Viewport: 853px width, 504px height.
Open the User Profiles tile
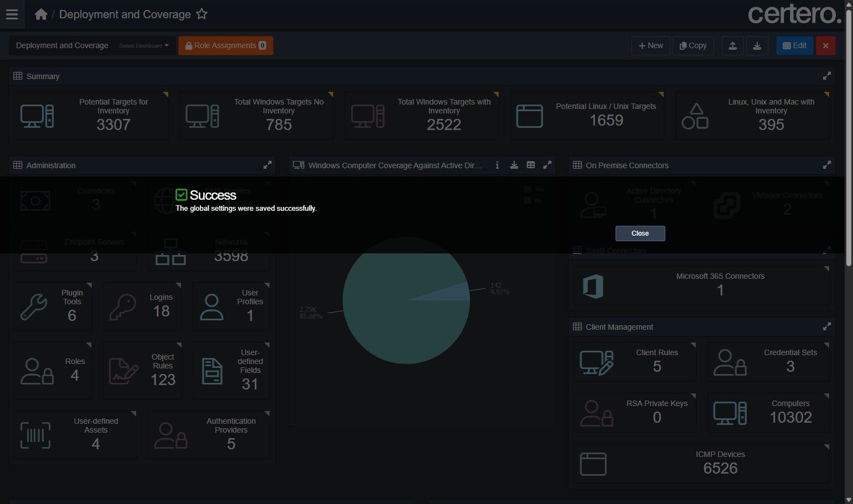pos(231,306)
